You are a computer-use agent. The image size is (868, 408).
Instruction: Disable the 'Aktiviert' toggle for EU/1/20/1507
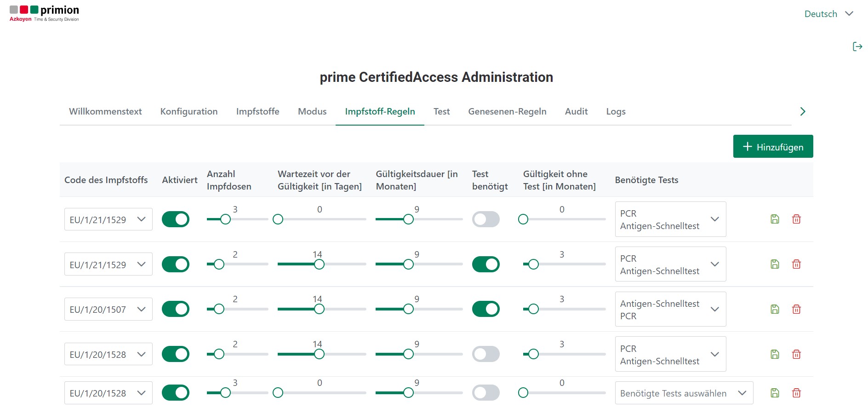(x=176, y=309)
